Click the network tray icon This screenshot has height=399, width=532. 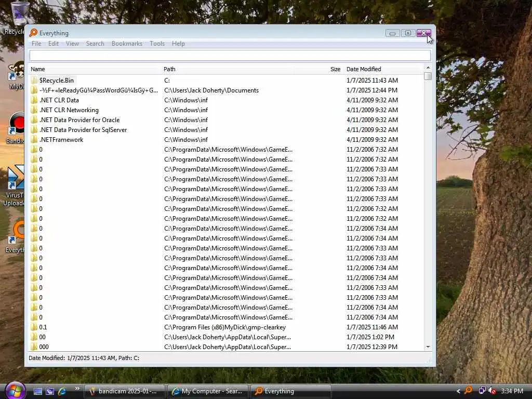[482, 391]
